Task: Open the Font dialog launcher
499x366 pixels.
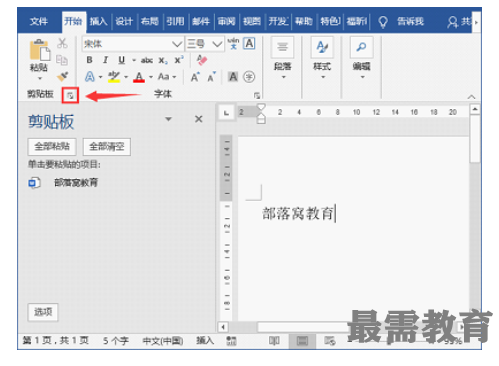Action: (x=257, y=96)
